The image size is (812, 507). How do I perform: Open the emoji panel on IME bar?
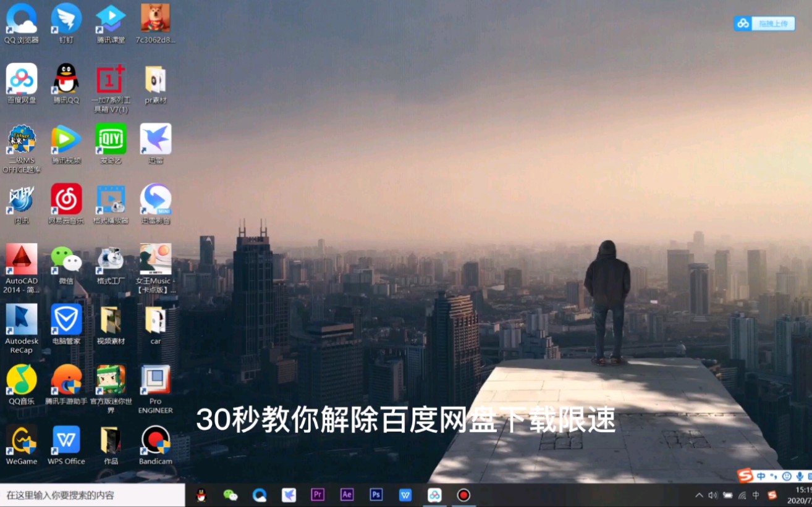pyautogui.click(x=787, y=477)
